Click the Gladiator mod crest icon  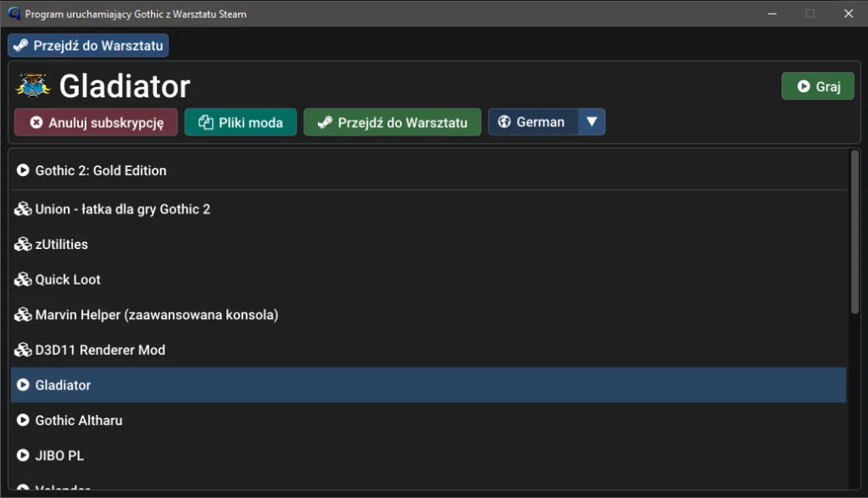point(33,86)
